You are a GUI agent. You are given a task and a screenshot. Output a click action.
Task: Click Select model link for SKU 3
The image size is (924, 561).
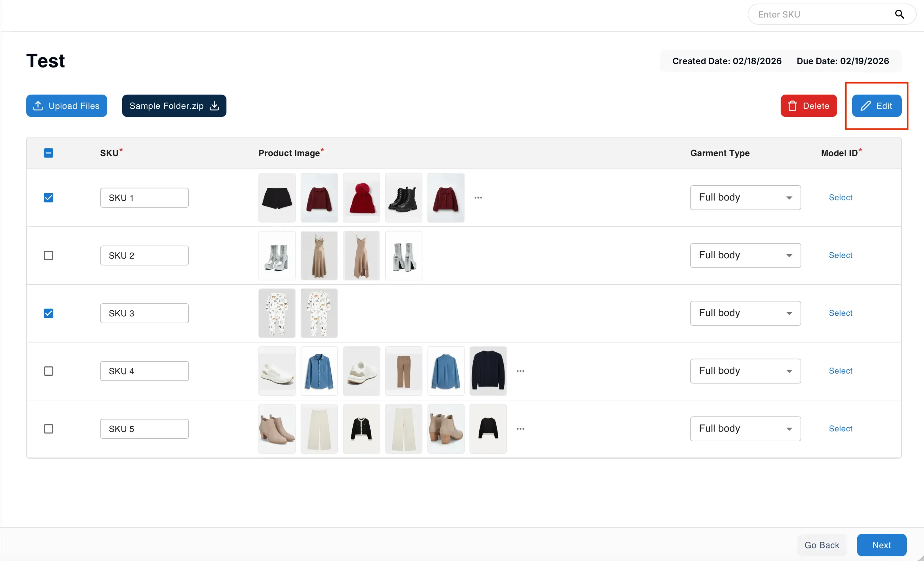point(840,313)
